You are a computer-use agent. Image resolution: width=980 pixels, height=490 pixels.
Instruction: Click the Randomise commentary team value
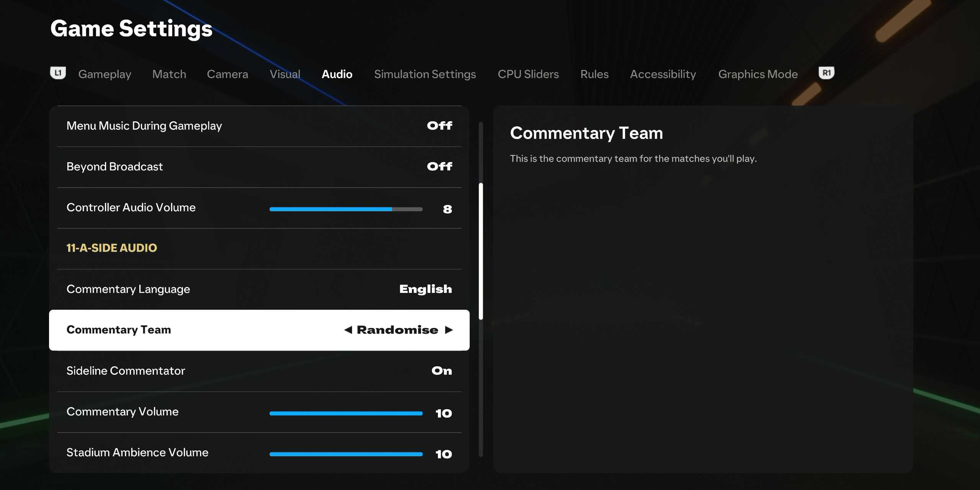[397, 330]
